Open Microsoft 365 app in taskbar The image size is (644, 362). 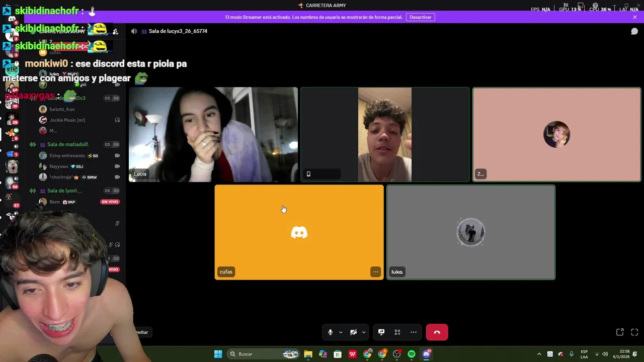323,354
